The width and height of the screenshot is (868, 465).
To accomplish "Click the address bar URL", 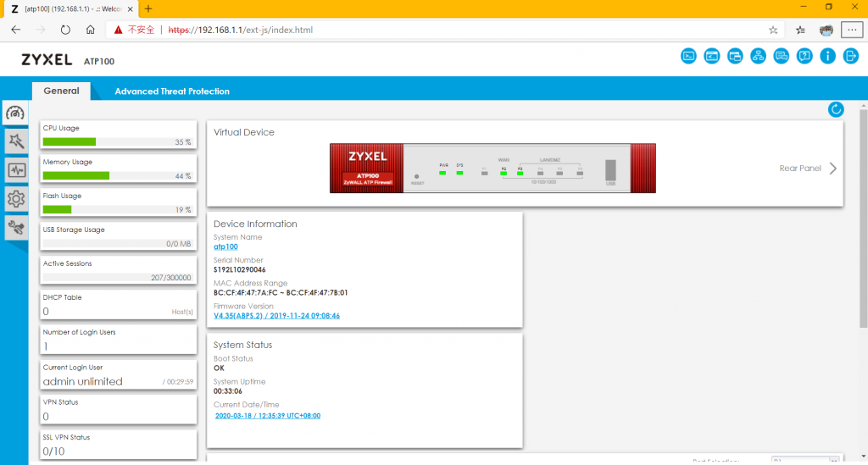I will pyautogui.click(x=240, y=30).
